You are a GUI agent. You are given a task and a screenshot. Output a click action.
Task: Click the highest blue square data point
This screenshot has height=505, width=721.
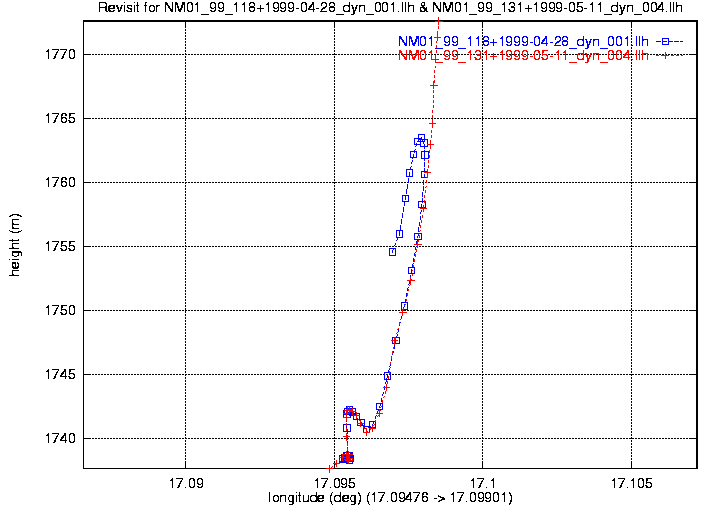coord(421,137)
